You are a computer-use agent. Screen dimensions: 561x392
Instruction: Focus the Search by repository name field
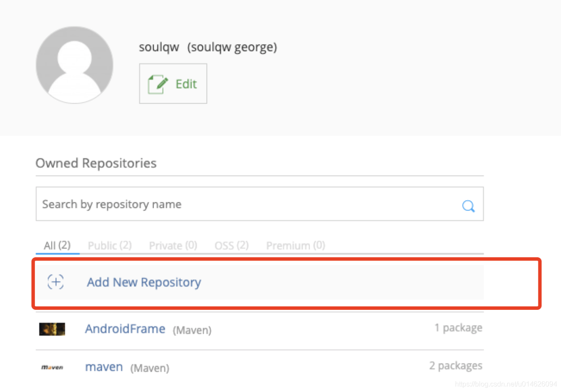[x=259, y=204]
